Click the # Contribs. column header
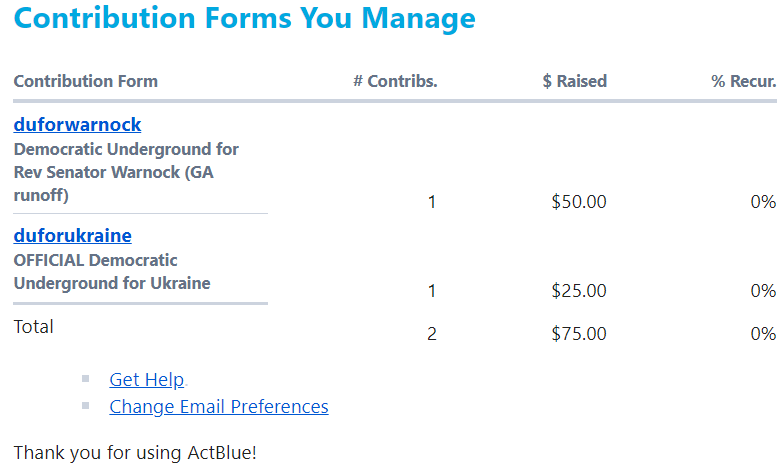The image size is (778, 468). [x=395, y=81]
